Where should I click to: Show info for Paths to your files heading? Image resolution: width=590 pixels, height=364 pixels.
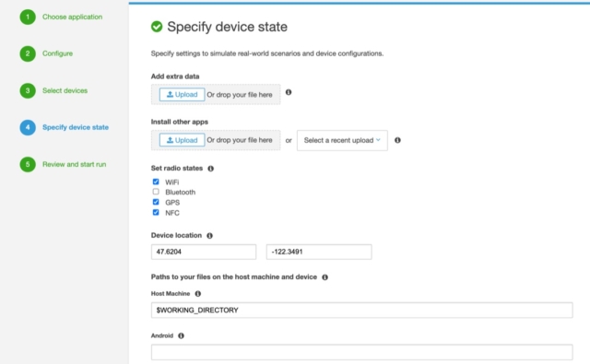[x=324, y=277]
